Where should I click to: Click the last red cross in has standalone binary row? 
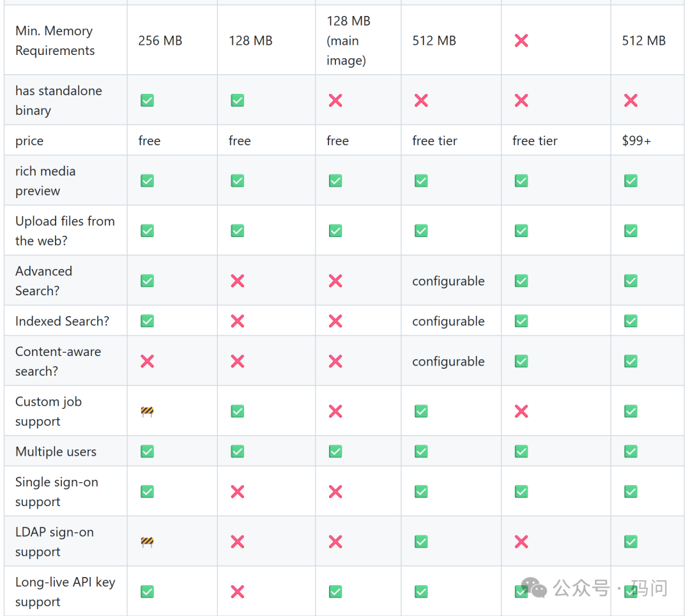[x=631, y=100]
